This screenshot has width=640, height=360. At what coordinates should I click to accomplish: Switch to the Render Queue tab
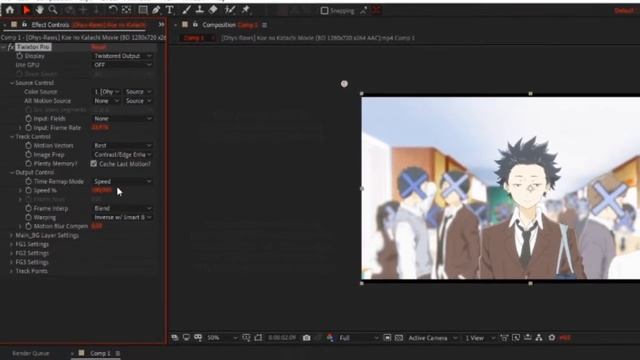click(x=31, y=353)
